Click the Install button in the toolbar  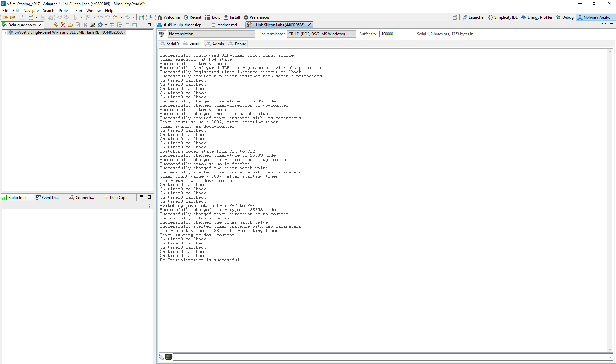point(231,17)
